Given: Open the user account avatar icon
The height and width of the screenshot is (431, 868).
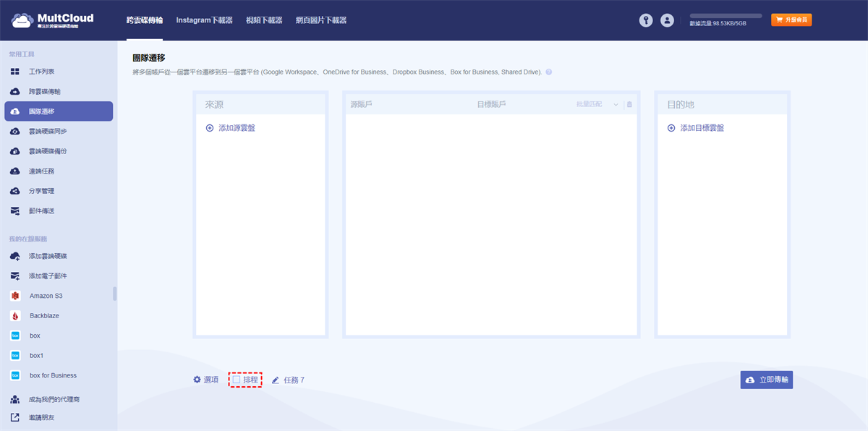Looking at the screenshot, I should click(667, 21).
